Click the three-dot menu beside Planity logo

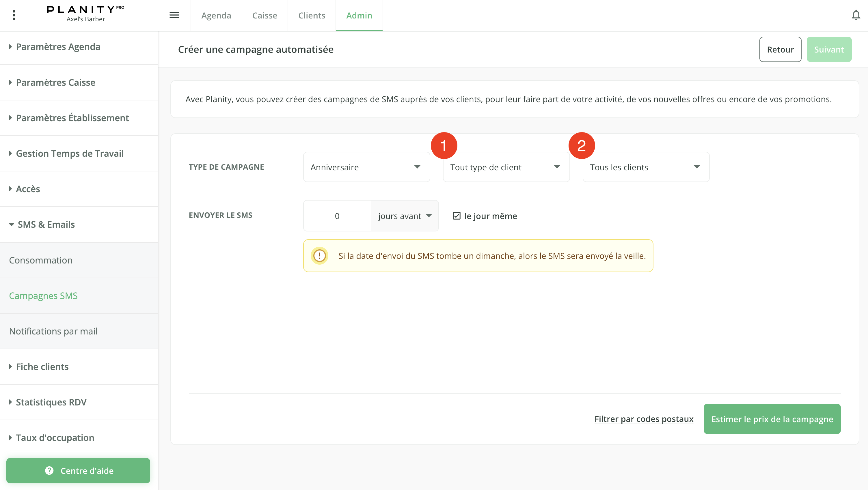pyautogui.click(x=14, y=15)
